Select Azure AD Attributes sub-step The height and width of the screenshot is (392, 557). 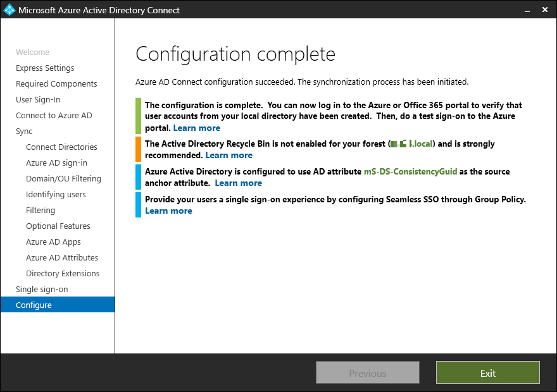coord(62,258)
